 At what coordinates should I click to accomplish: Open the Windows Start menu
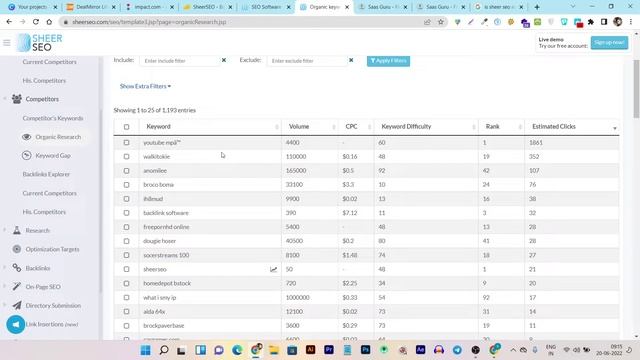(x=145, y=350)
